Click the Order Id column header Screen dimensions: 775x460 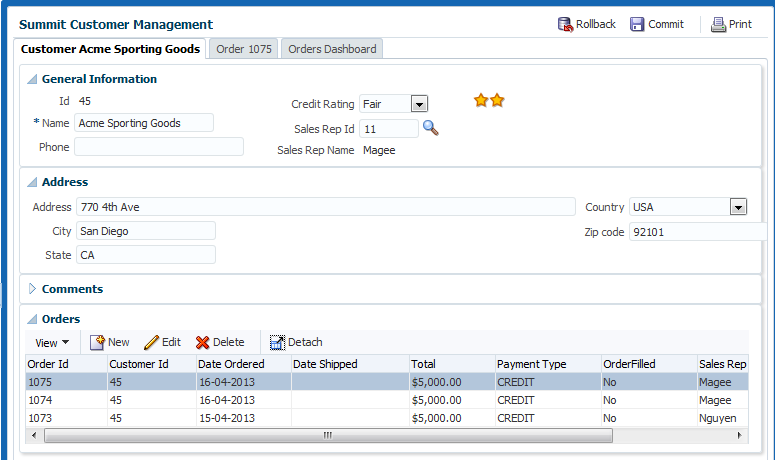[x=67, y=364]
